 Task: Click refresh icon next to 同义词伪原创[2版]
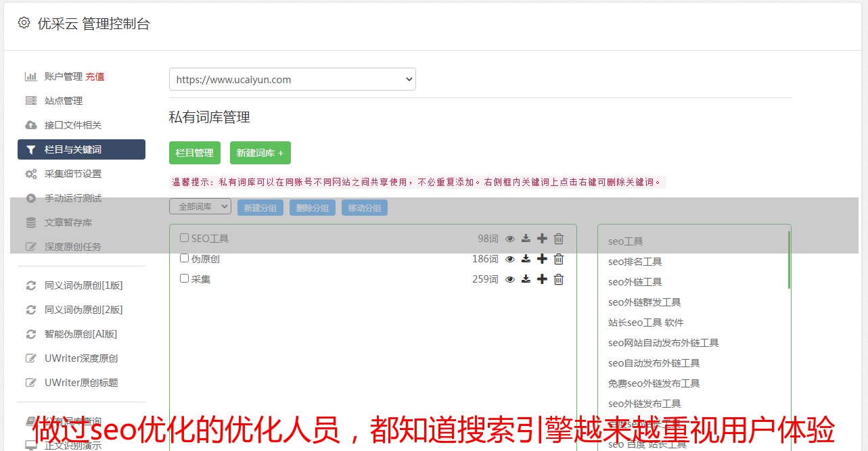[31, 310]
